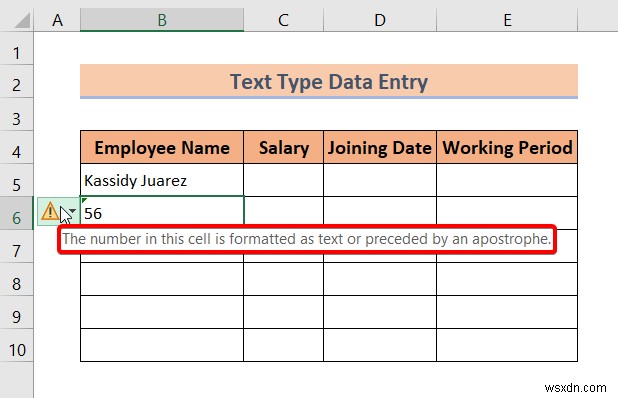Image resolution: width=618 pixels, height=398 pixels.
Task: Select Working Period cell in row 9
Action: click(507, 312)
